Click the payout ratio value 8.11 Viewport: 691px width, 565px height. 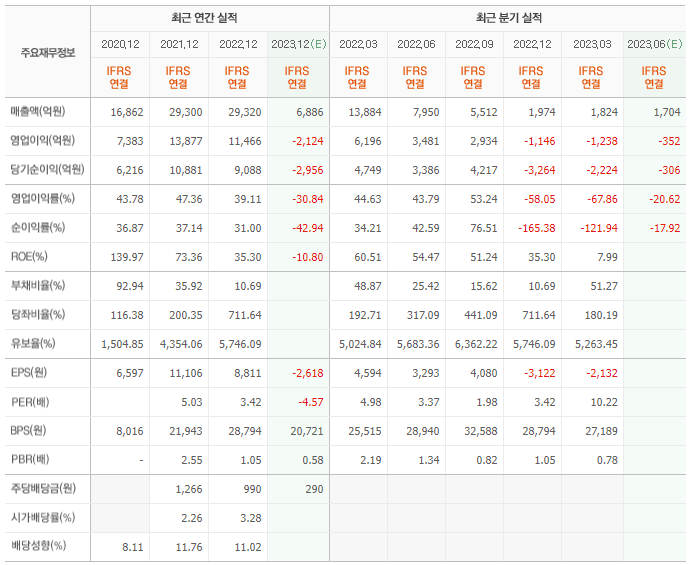[x=133, y=547]
